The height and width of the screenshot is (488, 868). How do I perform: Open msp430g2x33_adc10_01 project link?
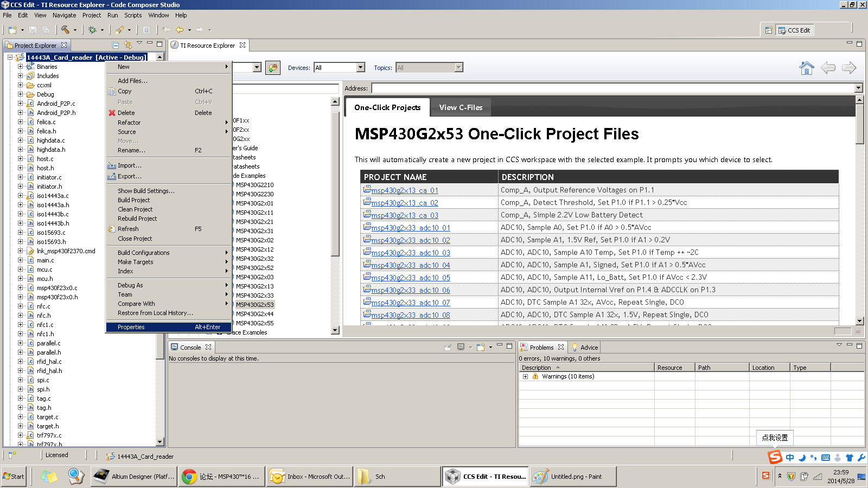pyautogui.click(x=411, y=228)
